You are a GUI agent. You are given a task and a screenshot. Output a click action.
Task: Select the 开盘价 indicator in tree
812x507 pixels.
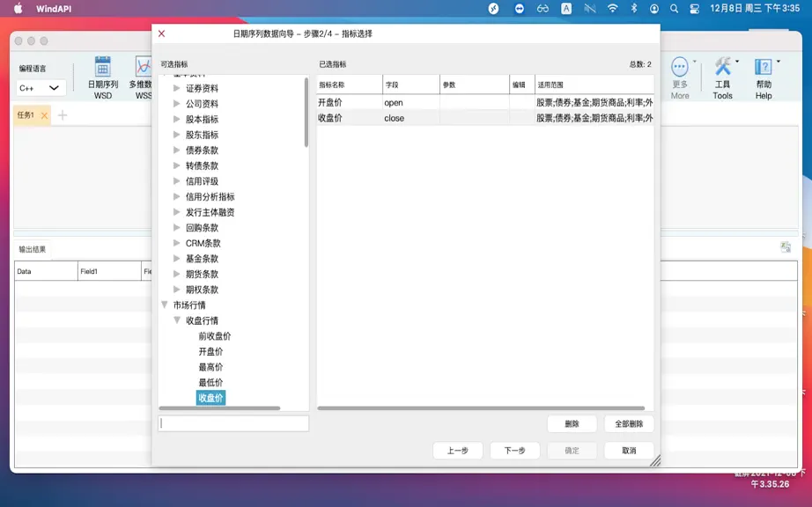pyautogui.click(x=210, y=352)
